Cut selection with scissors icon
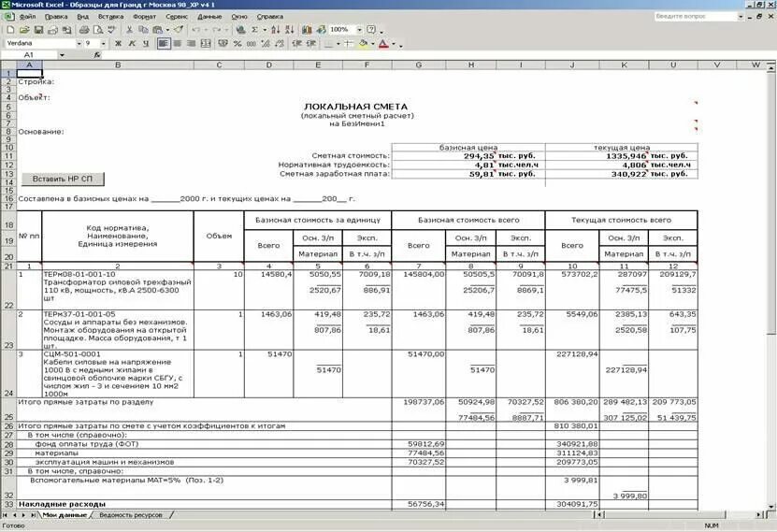 [x=130, y=30]
